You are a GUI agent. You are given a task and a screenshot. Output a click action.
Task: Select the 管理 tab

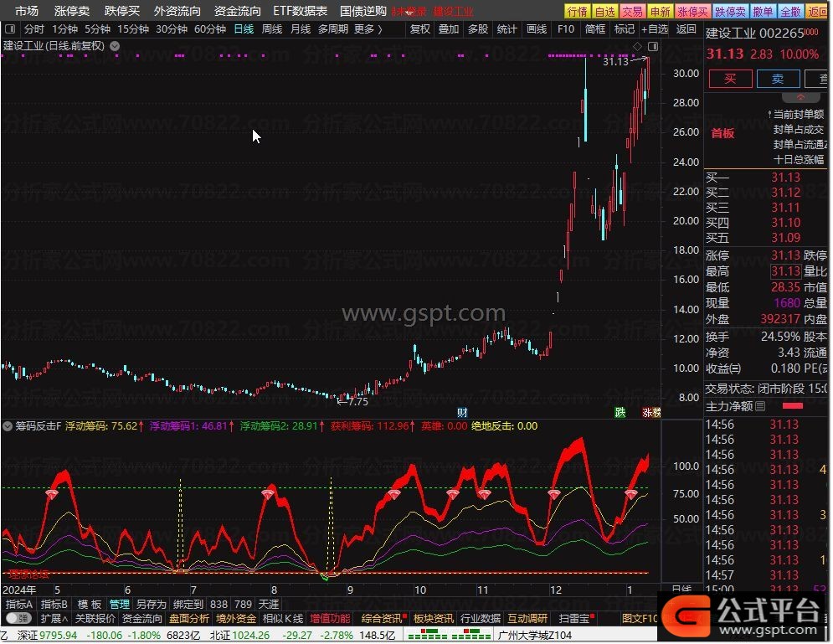(120, 605)
